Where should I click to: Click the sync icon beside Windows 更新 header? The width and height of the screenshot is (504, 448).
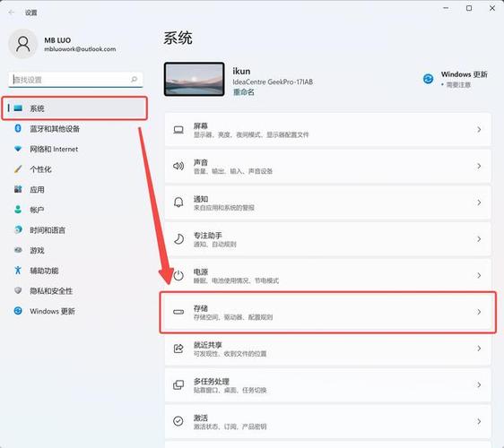(x=428, y=79)
